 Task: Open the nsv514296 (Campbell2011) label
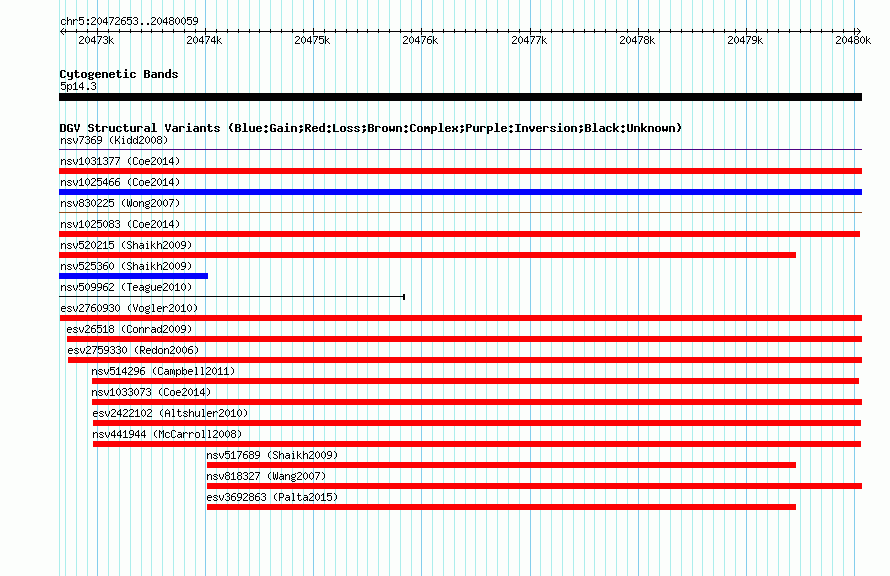163,371
